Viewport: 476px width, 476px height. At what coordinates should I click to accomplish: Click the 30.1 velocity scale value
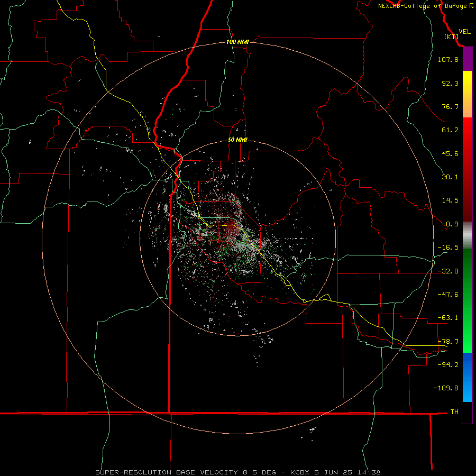click(450, 177)
